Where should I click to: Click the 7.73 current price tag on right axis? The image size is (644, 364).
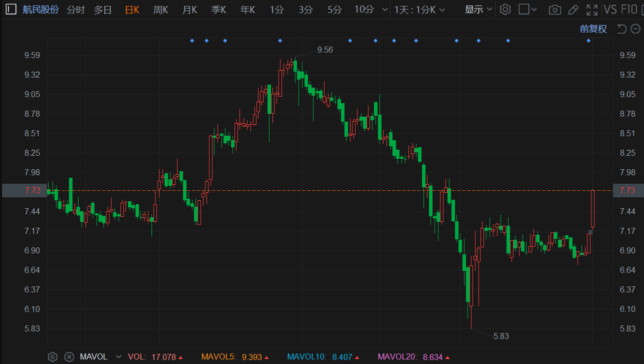tap(627, 190)
